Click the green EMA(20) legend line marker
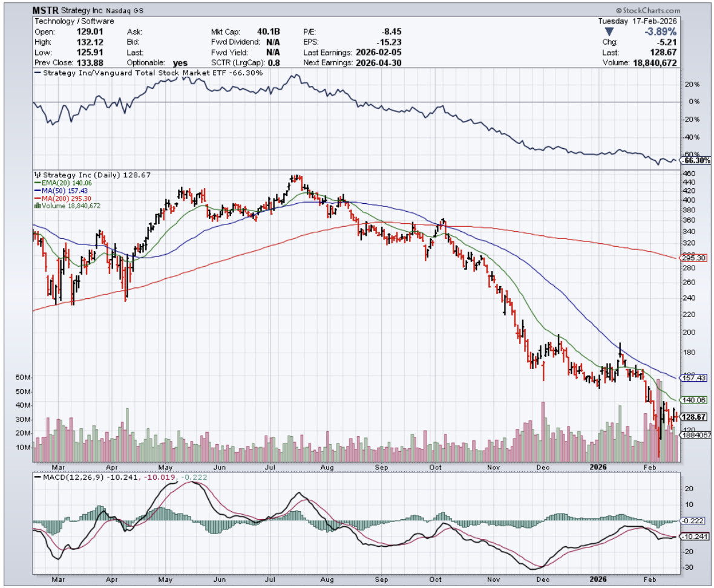 coord(37,183)
